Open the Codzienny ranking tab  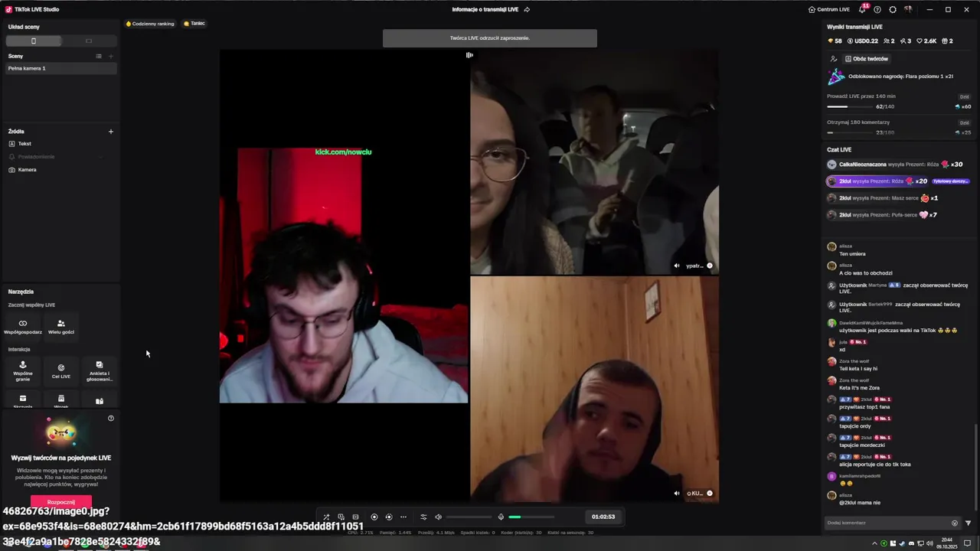point(150,24)
